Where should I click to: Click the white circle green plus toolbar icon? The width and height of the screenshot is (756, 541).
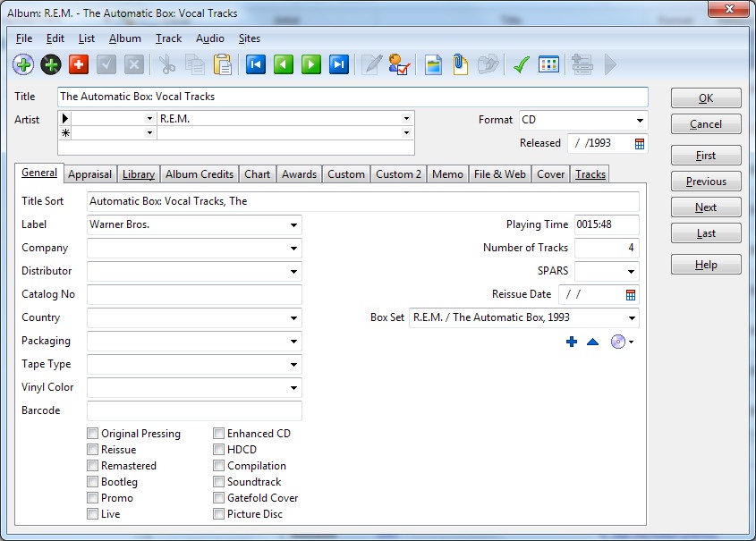23,64
